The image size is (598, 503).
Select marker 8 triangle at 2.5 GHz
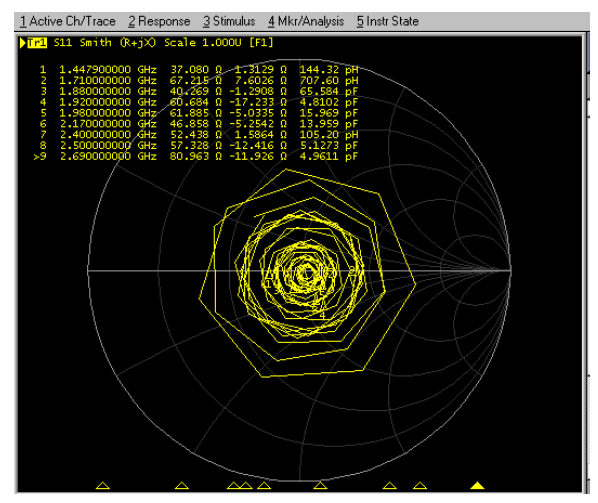(420, 485)
